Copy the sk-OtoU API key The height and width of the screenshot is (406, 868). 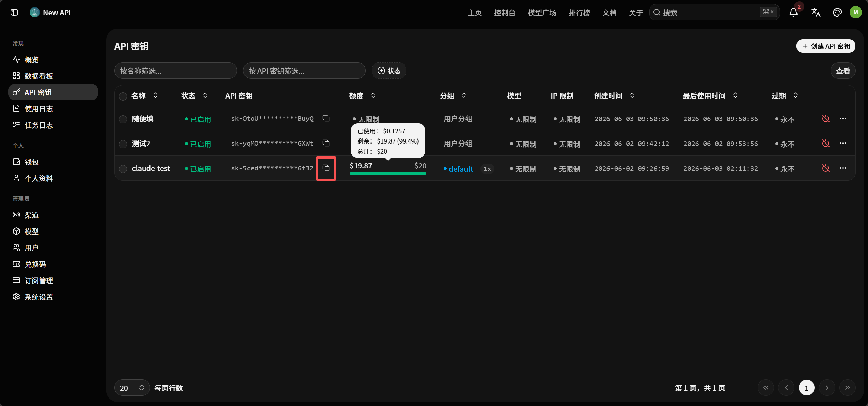326,118
